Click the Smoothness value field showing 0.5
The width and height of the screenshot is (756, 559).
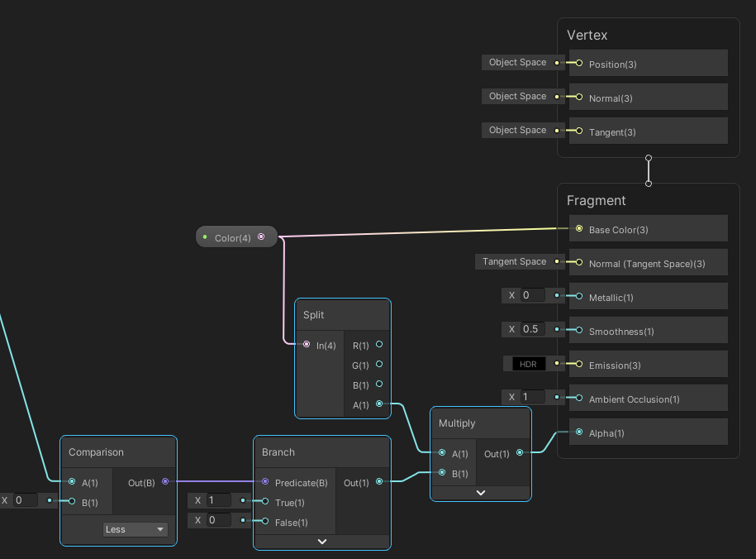coord(532,329)
